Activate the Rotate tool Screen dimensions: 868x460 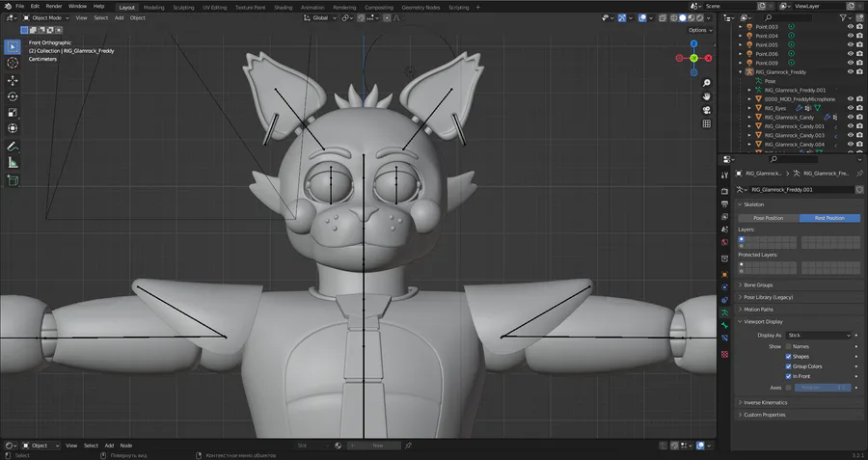pos(13,96)
